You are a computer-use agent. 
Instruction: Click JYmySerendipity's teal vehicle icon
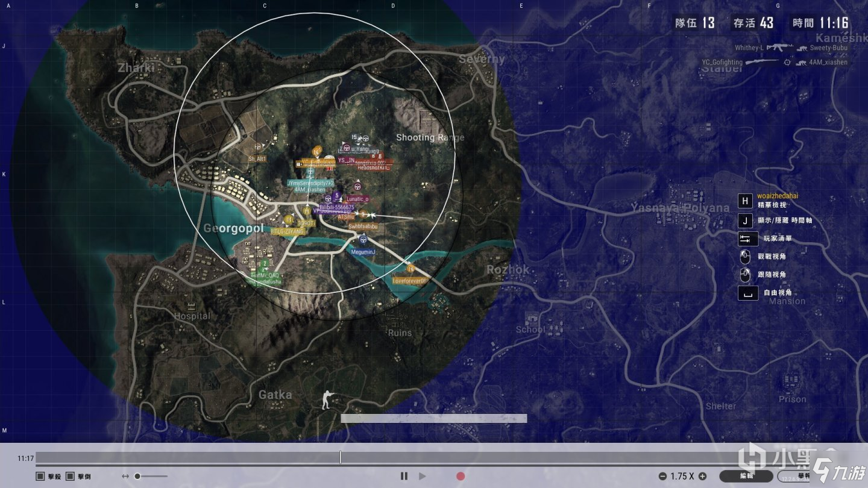coord(310,171)
